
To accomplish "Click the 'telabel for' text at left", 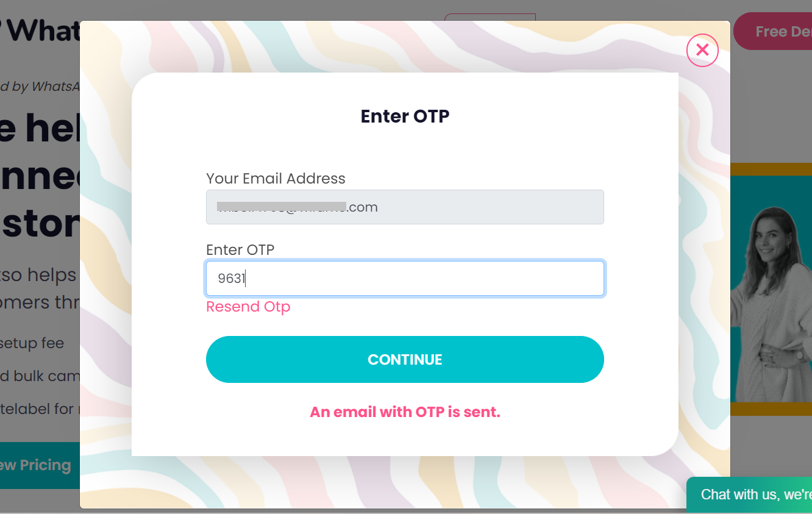I will click(37, 409).
